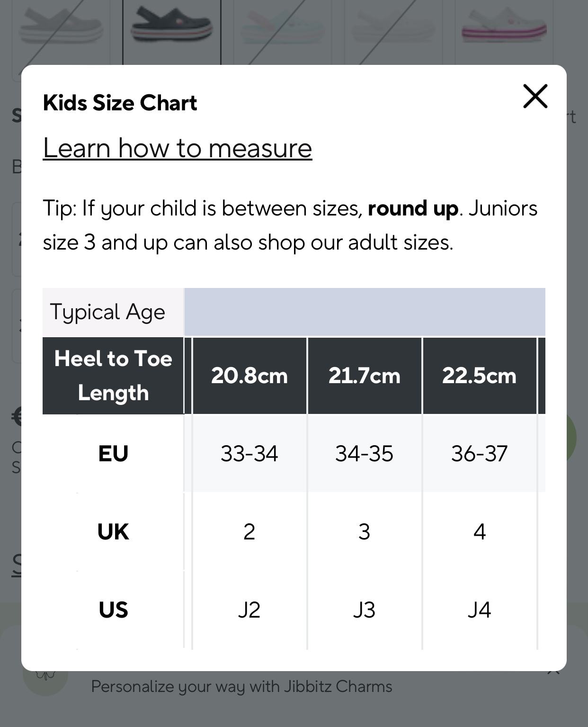Open the Learn how to measure link
This screenshot has height=727, width=588.
[178, 148]
